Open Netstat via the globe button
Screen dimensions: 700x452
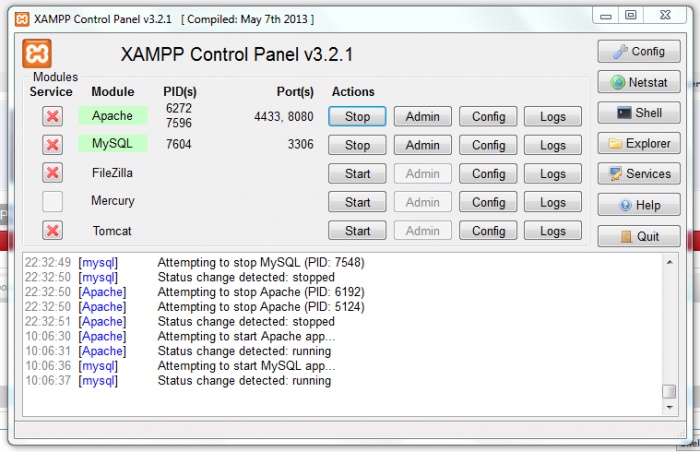[639, 82]
